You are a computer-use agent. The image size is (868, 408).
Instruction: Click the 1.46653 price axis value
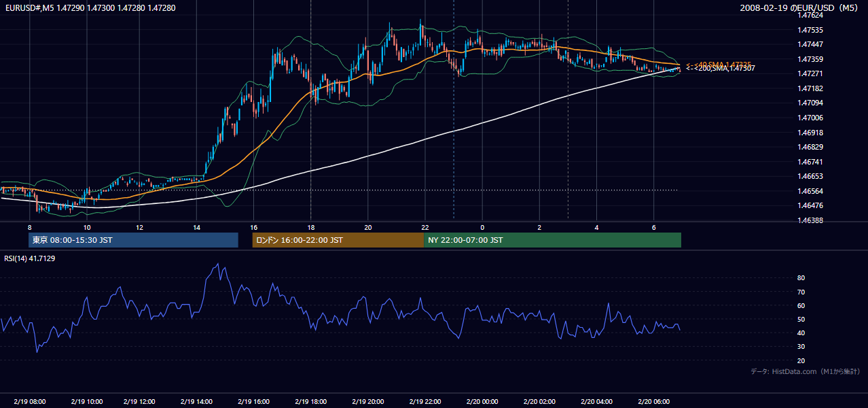point(810,176)
